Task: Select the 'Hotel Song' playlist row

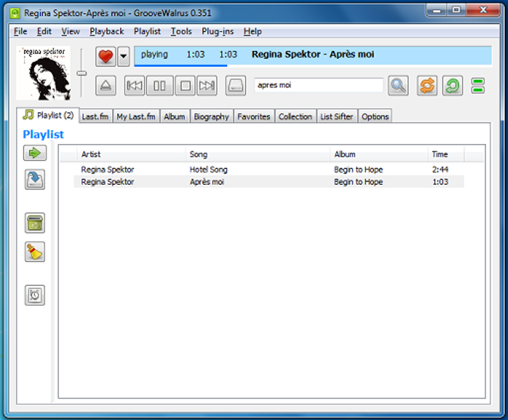Action: (x=269, y=169)
